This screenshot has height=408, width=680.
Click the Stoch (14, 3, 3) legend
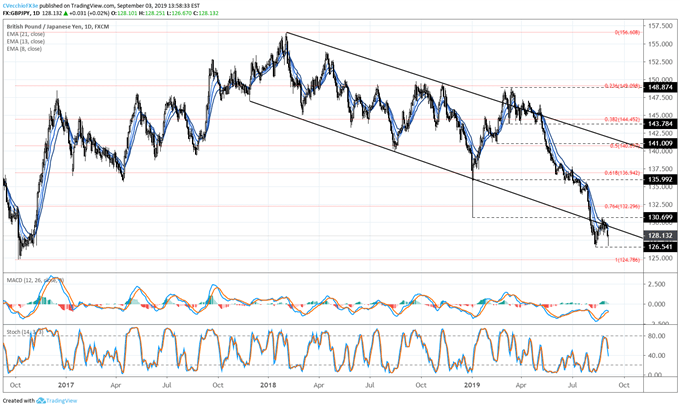24,332
